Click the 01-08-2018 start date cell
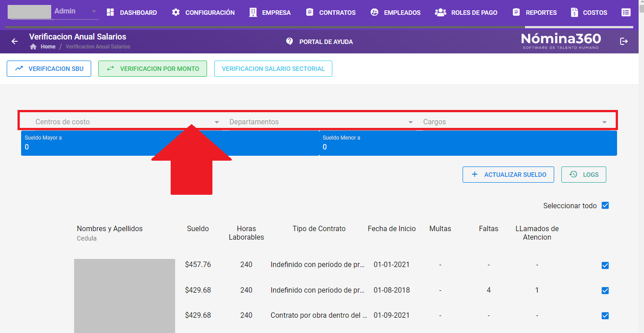Viewport: 644px width, 333px height. tap(392, 290)
